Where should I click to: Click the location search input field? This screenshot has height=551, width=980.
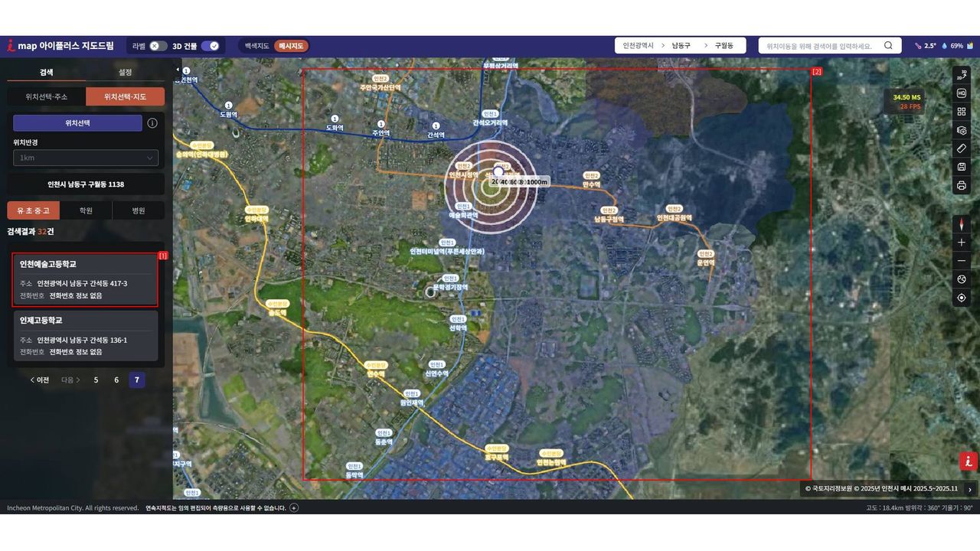(819, 46)
